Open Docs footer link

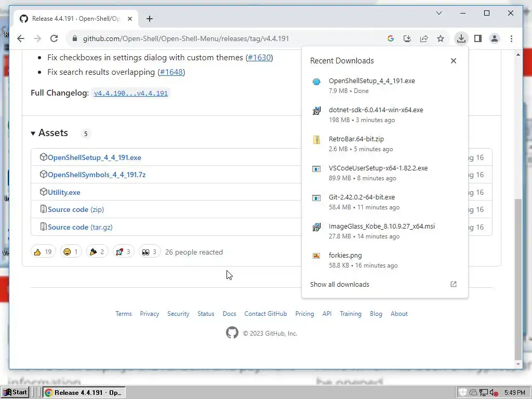229,314
